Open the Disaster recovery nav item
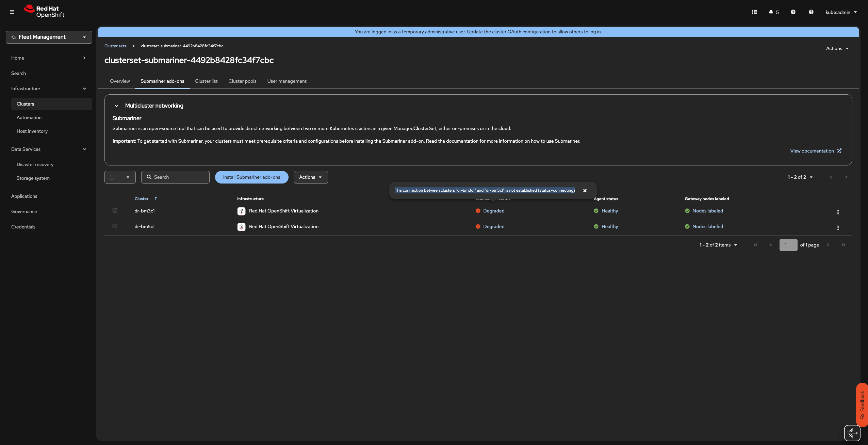The height and width of the screenshot is (445, 868). click(x=35, y=164)
